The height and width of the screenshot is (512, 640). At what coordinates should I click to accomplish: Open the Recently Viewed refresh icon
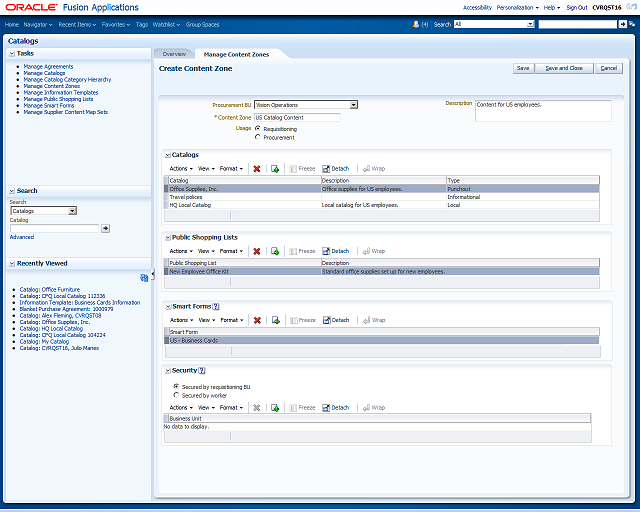coord(144,278)
